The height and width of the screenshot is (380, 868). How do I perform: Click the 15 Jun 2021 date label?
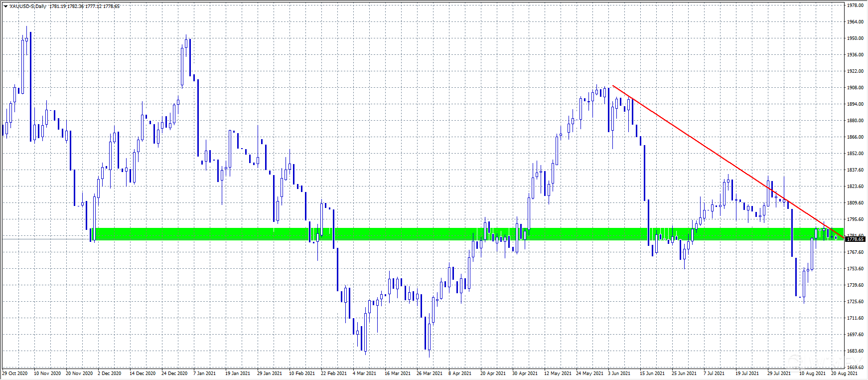click(652, 373)
